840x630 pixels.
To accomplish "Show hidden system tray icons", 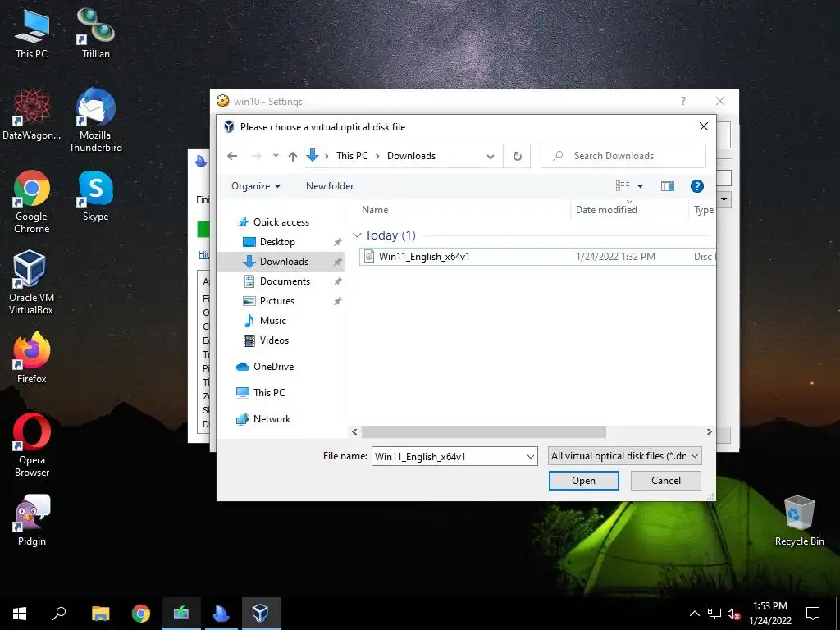I will coord(694,614).
